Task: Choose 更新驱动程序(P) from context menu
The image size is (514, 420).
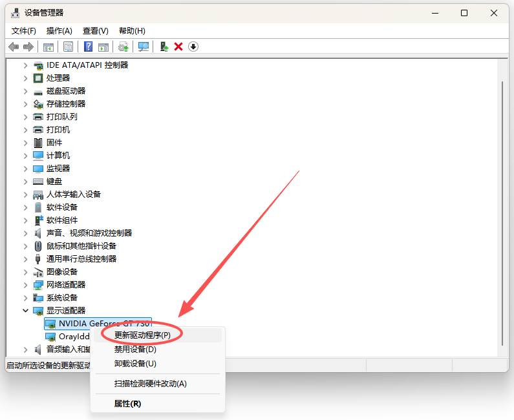Action: 142,335
